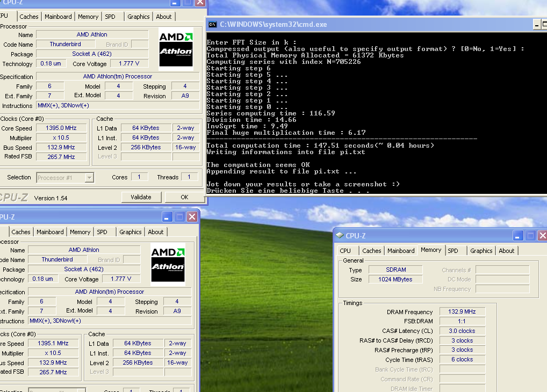Screen dimensions: 547x392
Task: Click Cycle Time (tRAS) 6 clocks value
Action: pyautogui.click(x=462, y=360)
